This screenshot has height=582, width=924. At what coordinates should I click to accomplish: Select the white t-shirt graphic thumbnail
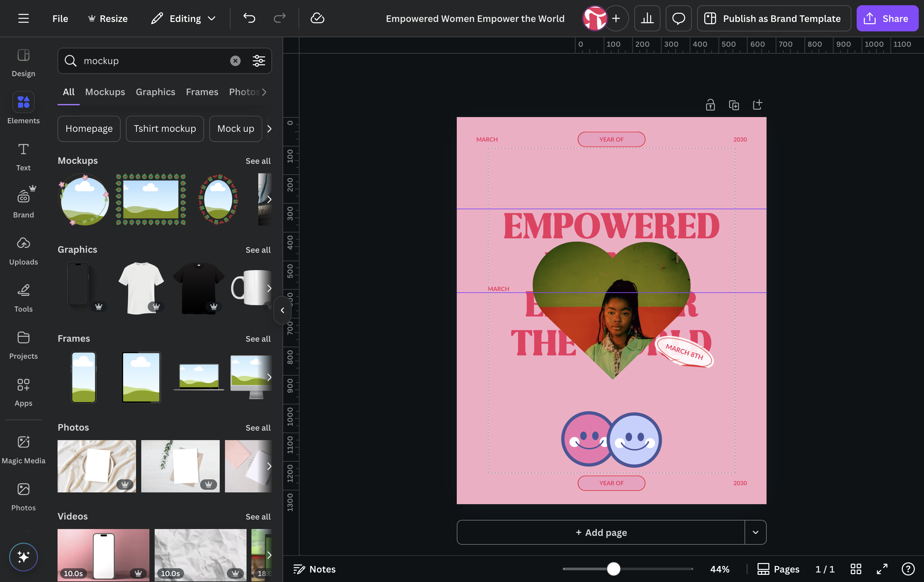141,288
